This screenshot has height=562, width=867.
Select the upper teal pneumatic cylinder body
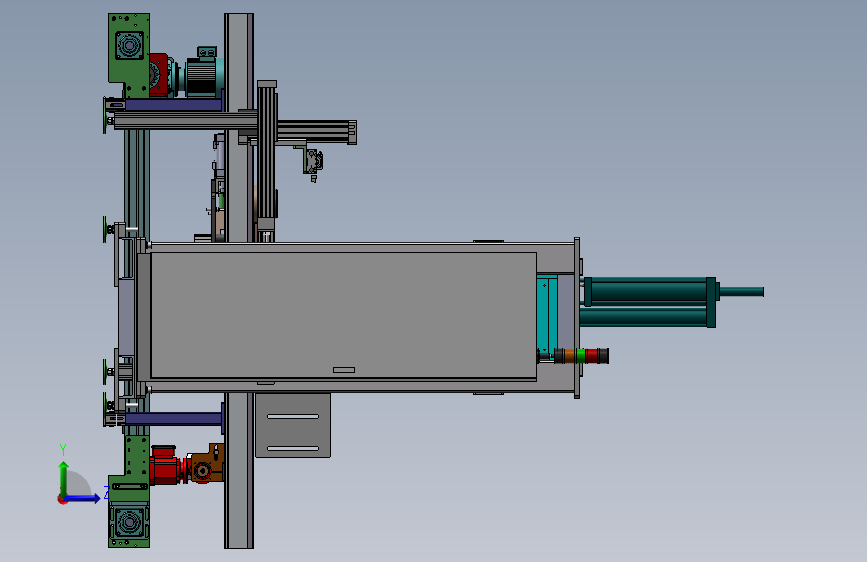coord(650,291)
